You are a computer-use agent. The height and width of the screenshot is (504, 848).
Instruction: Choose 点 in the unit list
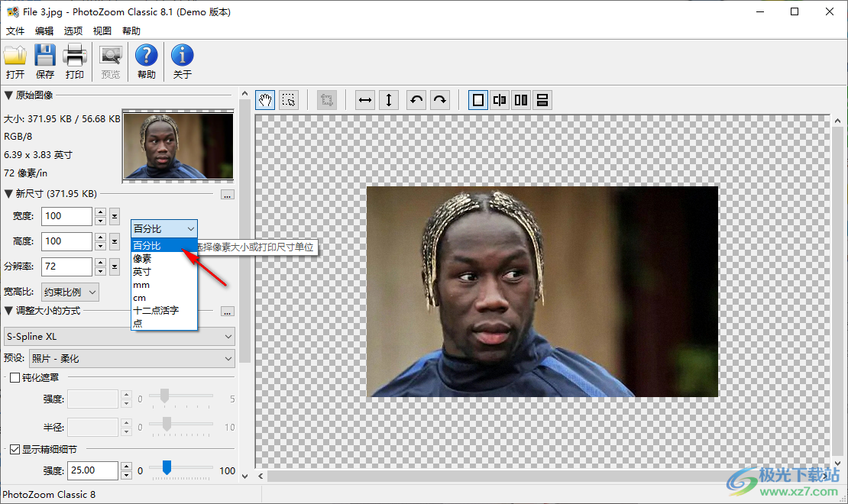click(x=163, y=323)
